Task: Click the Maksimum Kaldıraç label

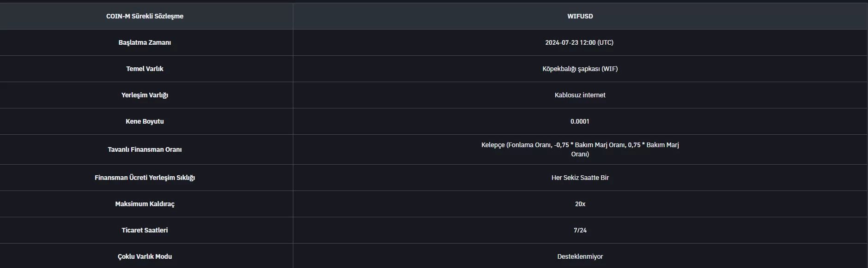Action: pyautogui.click(x=145, y=204)
